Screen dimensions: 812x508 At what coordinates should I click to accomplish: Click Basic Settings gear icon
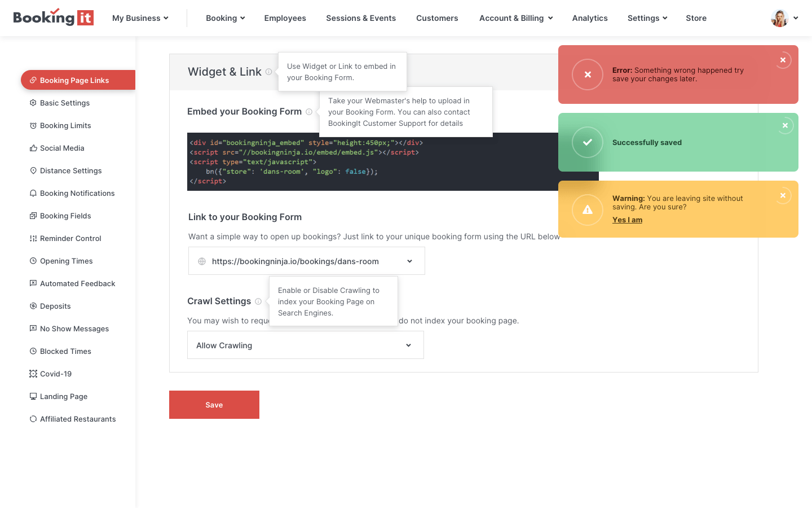(x=33, y=103)
